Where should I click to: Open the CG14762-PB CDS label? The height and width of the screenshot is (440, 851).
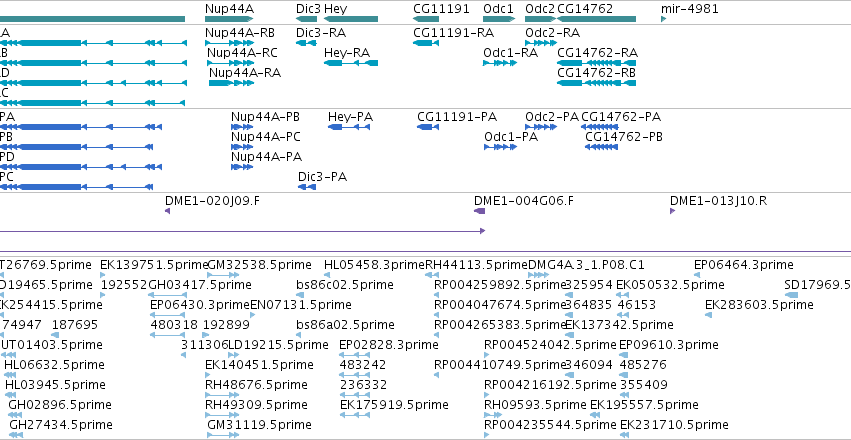(624, 137)
